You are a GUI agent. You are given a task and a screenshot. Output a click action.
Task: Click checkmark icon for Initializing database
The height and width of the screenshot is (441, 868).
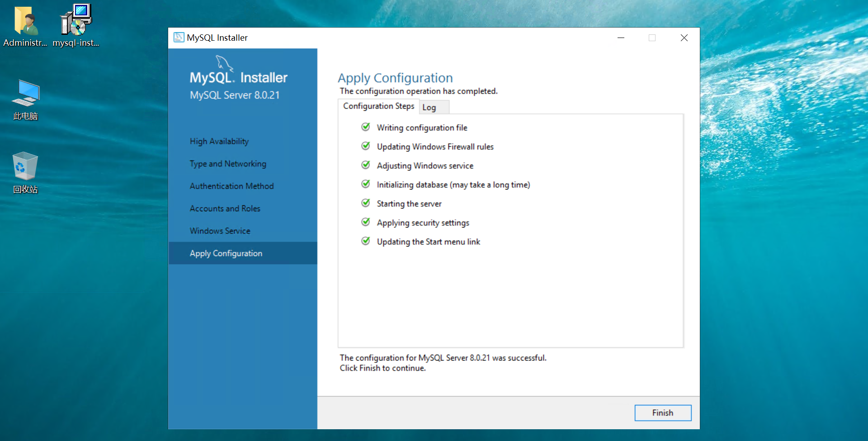(366, 184)
